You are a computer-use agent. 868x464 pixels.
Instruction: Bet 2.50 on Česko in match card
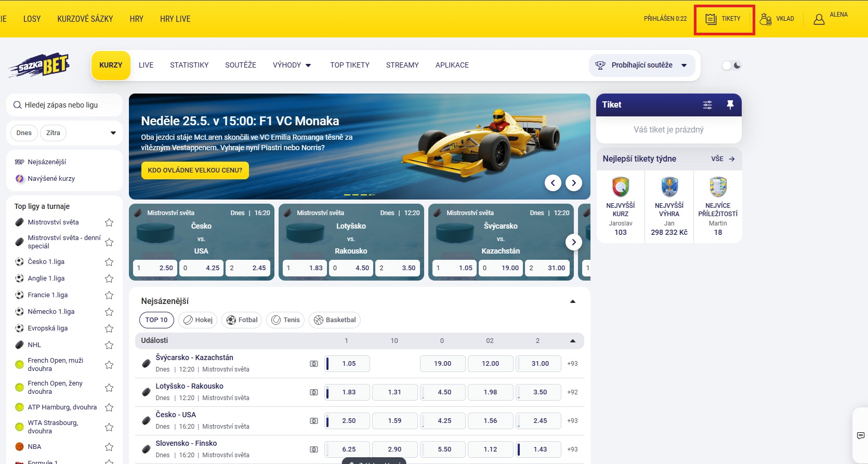[155, 268]
